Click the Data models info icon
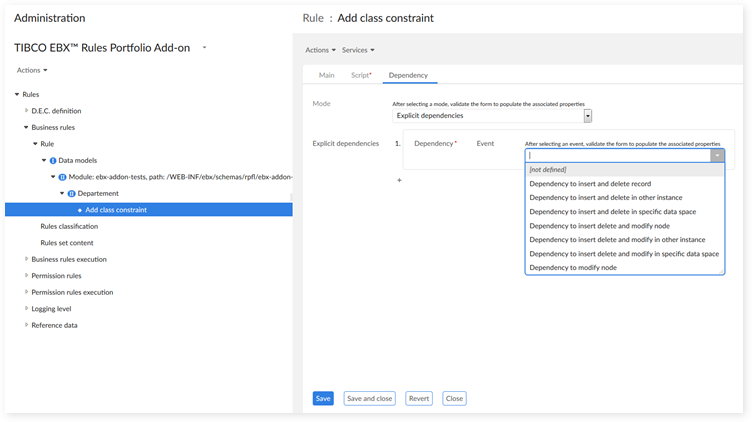Viewport: 752px width, 422px height. click(x=53, y=160)
